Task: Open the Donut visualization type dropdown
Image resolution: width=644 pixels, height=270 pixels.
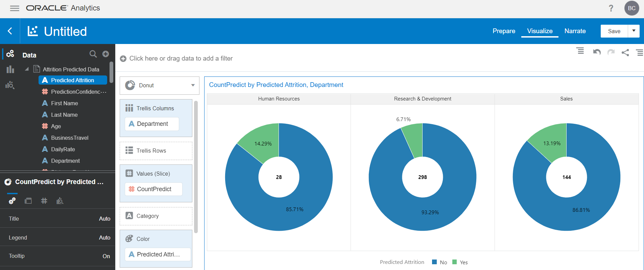Action: tap(160, 85)
